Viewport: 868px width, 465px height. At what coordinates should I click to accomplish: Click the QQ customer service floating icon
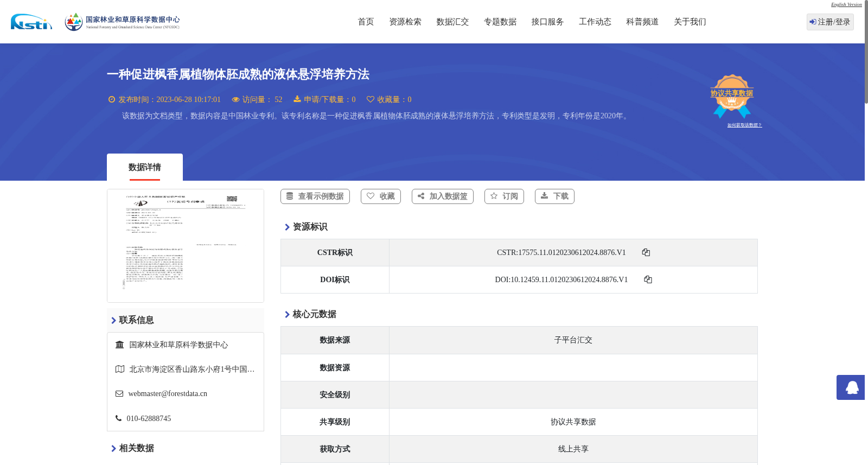pos(851,387)
